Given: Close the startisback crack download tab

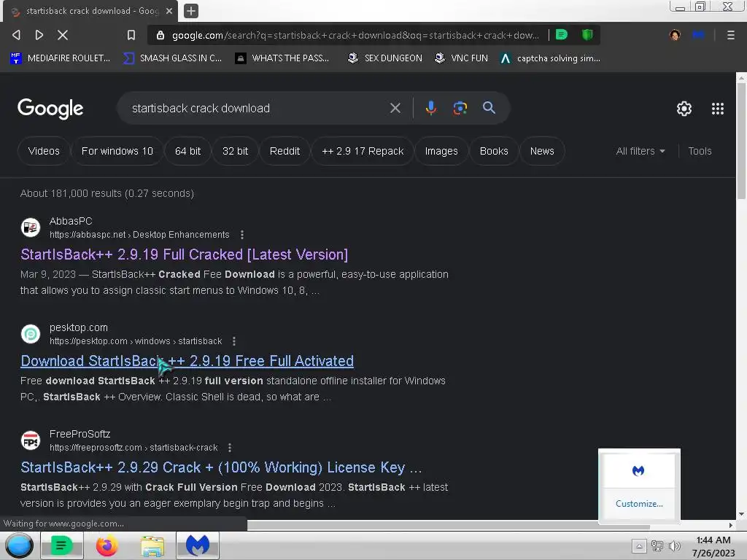Looking at the screenshot, I should 169,11.
